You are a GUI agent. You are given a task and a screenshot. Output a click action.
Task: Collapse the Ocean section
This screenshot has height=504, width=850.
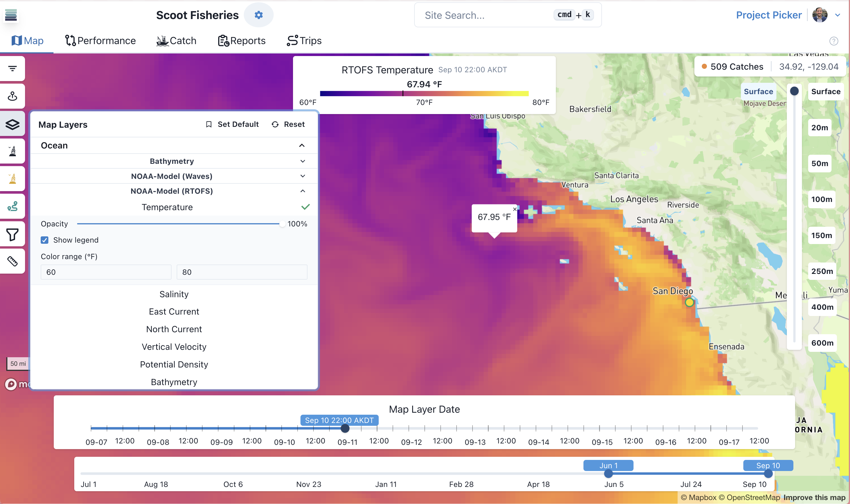point(302,145)
